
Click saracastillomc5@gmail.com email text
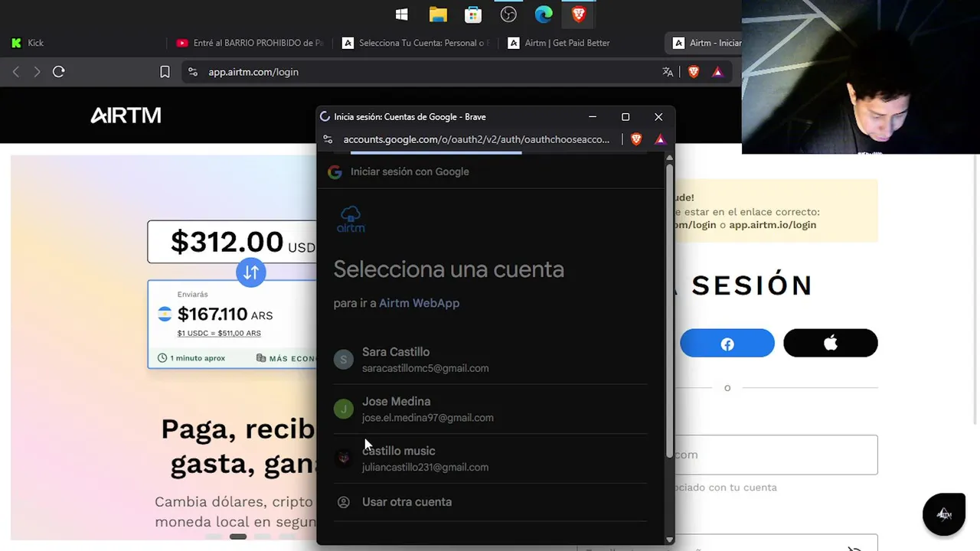(x=425, y=368)
